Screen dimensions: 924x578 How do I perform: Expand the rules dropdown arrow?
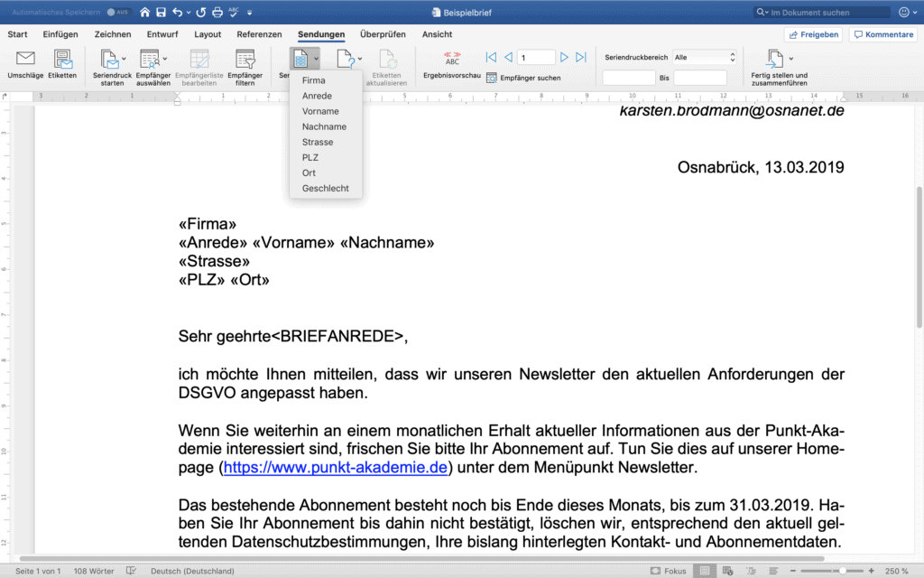click(x=360, y=59)
